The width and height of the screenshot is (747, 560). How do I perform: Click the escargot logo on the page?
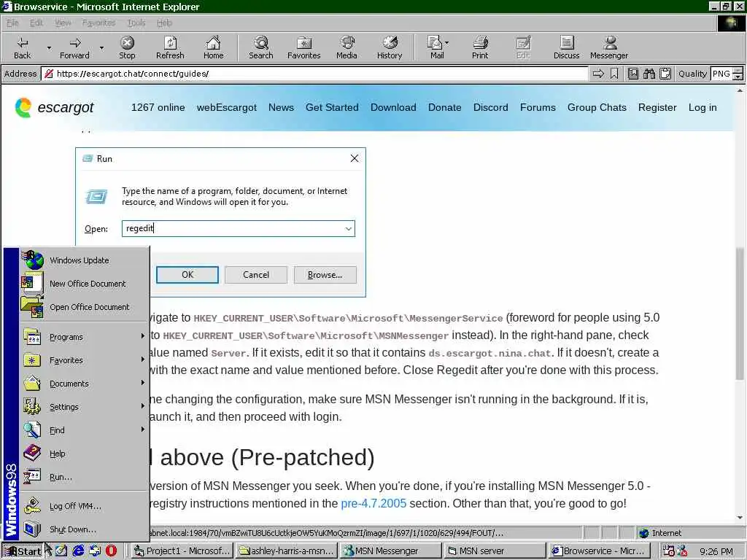click(54, 108)
